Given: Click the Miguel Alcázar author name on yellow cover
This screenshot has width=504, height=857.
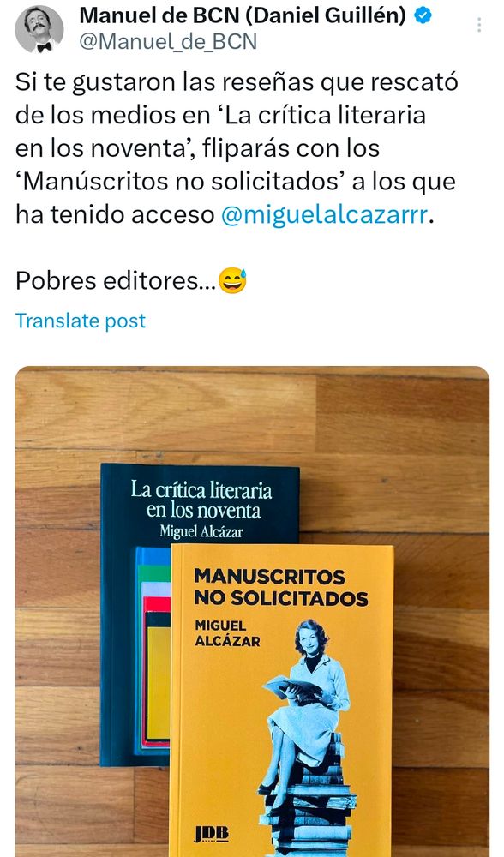Looking at the screenshot, I should (x=227, y=633).
